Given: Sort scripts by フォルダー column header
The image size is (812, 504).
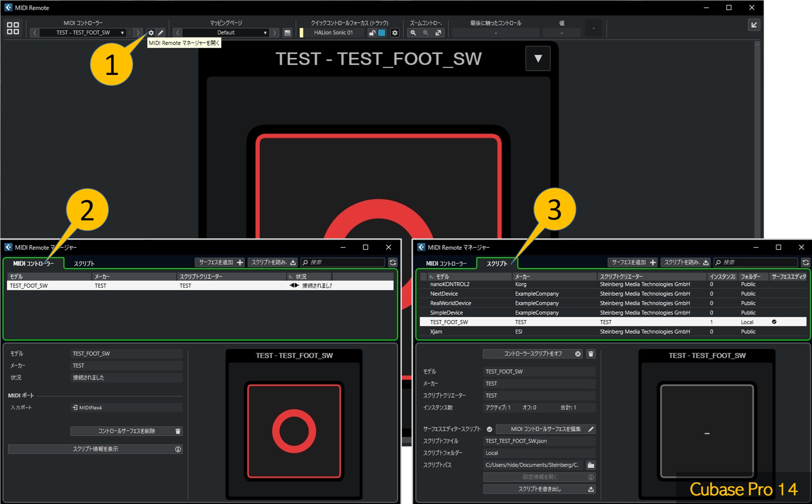Looking at the screenshot, I should tap(753, 277).
